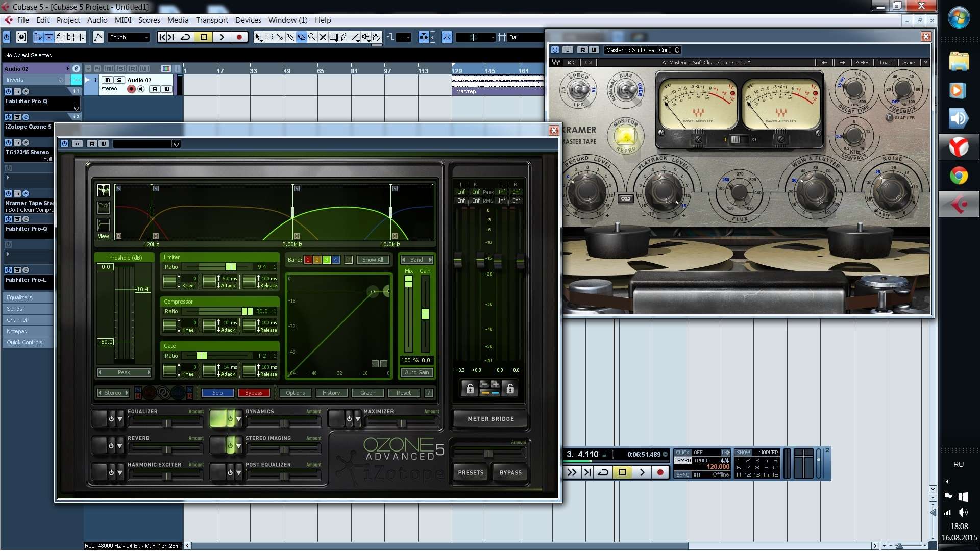
Task: Open Ozone Stereo channel mode selector
Action: point(113,393)
